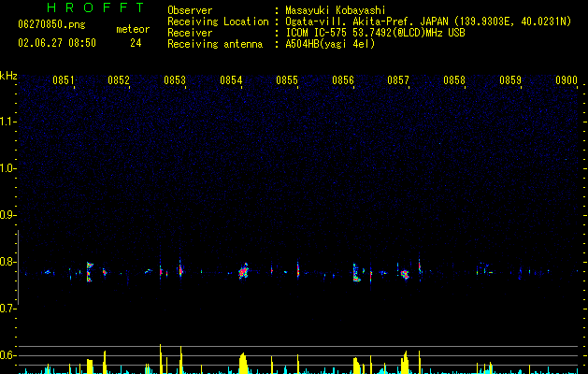The width and height of the screenshot is (588, 374).
Task: Click the 0856 time marker
Action: coord(343,80)
